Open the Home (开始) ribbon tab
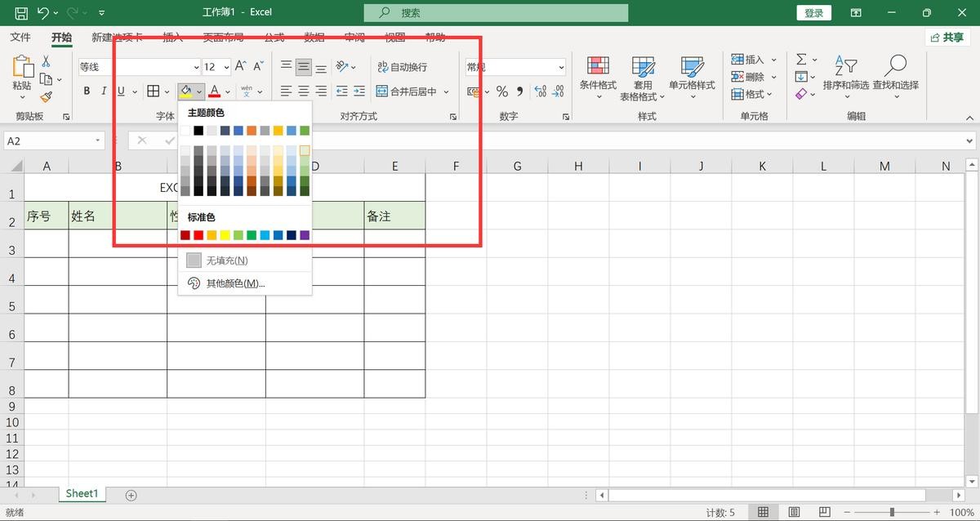 (x=61, y=38)
